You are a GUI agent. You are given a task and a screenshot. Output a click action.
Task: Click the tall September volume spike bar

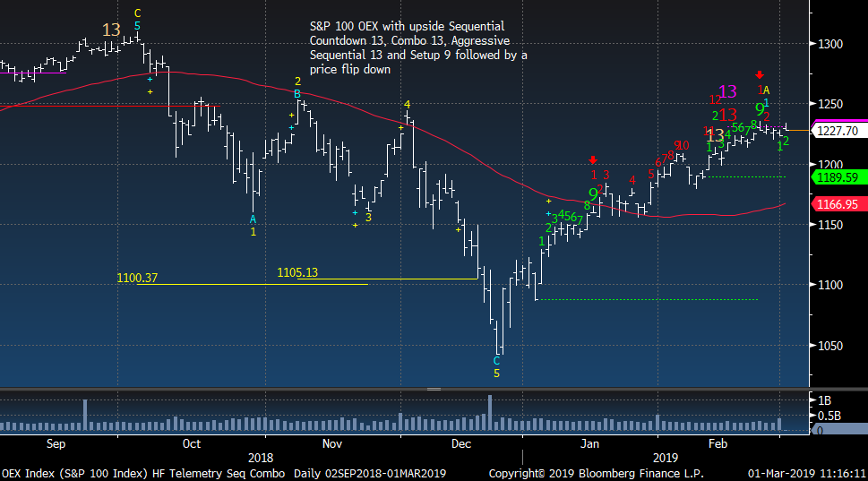click(x=85, y=415)
